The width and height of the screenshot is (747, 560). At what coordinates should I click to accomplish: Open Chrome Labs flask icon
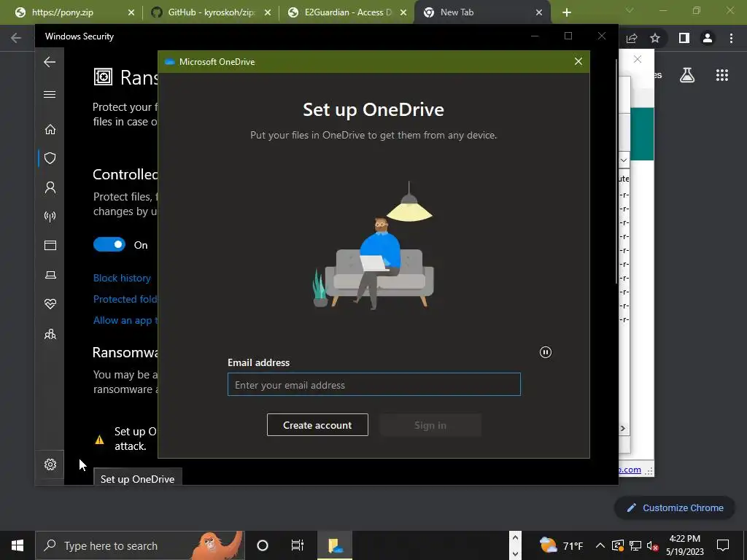[x=687, y=75]
